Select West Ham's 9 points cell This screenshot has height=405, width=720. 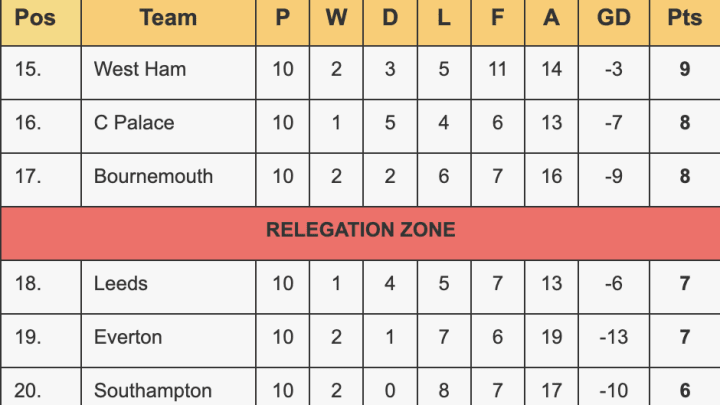tap(685, 70)
